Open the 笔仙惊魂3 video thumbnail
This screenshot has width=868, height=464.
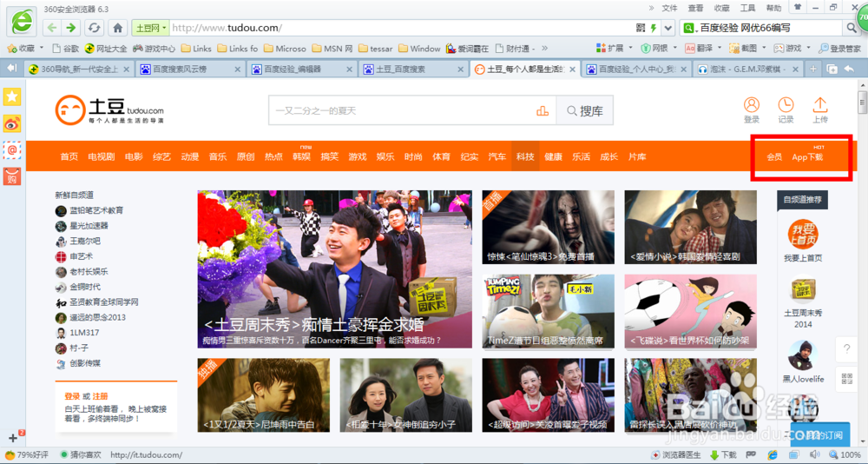(548, 227)
